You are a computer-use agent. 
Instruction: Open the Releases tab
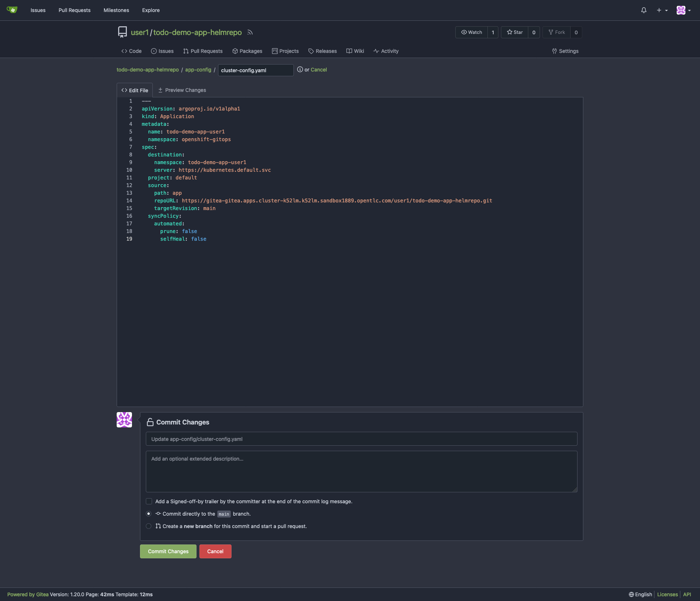coord(322,51)
